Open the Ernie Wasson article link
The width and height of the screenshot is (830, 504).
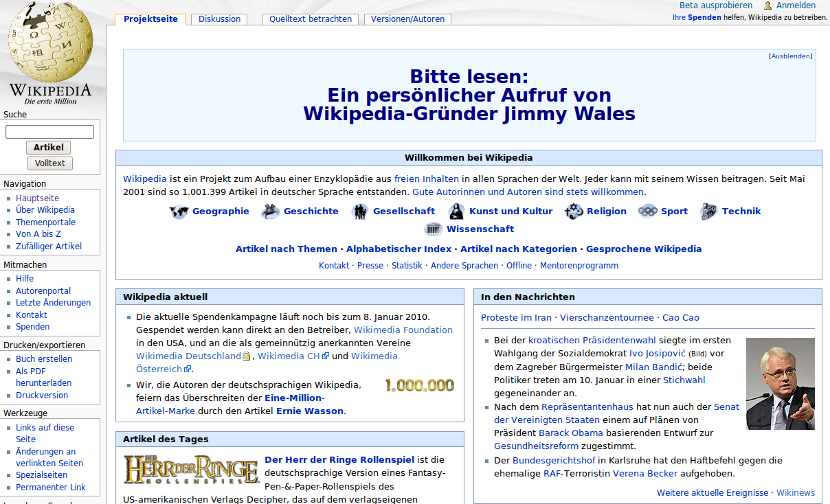point(310,411)
